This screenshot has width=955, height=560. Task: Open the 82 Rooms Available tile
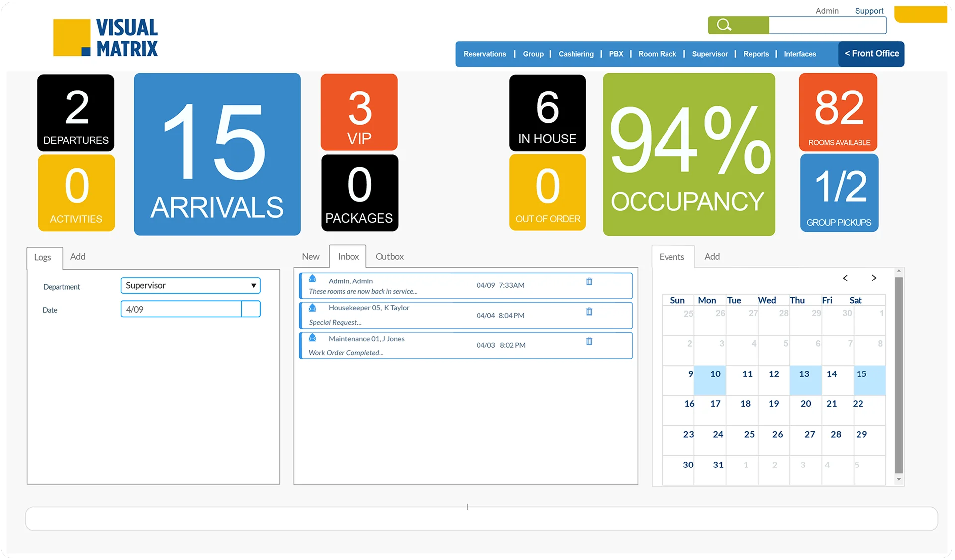[x=839, y=112]
